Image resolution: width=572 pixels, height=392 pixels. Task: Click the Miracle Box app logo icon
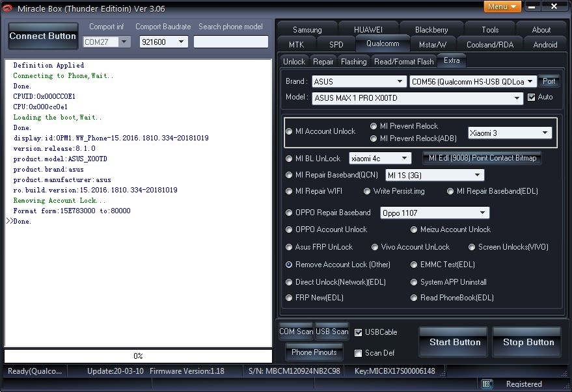click(x=7, y=8)
